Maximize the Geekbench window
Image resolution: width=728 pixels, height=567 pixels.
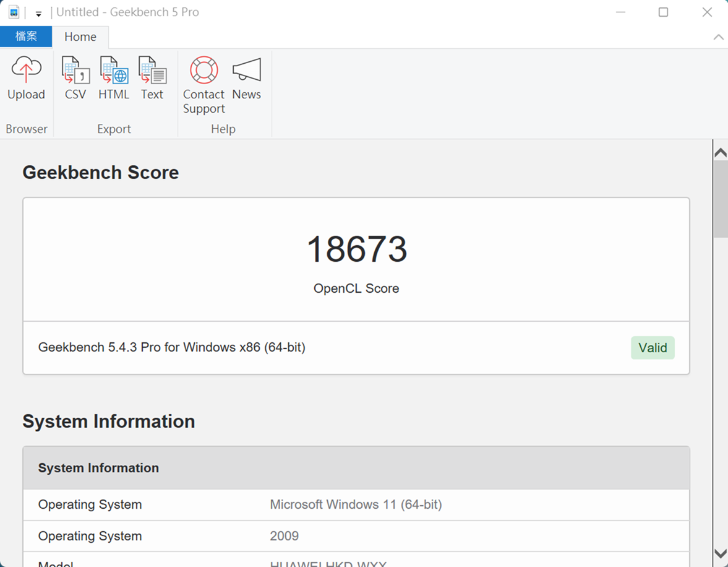[x=663, y=12]
